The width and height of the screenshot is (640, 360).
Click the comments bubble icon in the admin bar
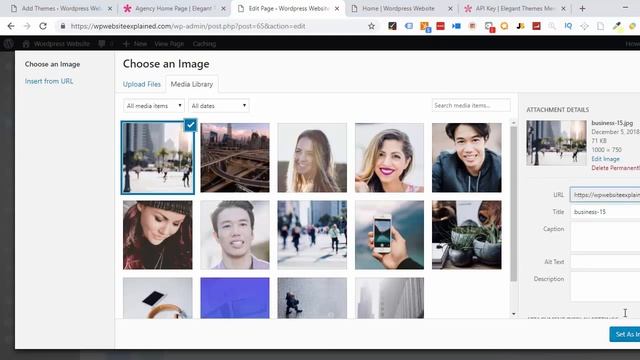[x=102, y=44]
